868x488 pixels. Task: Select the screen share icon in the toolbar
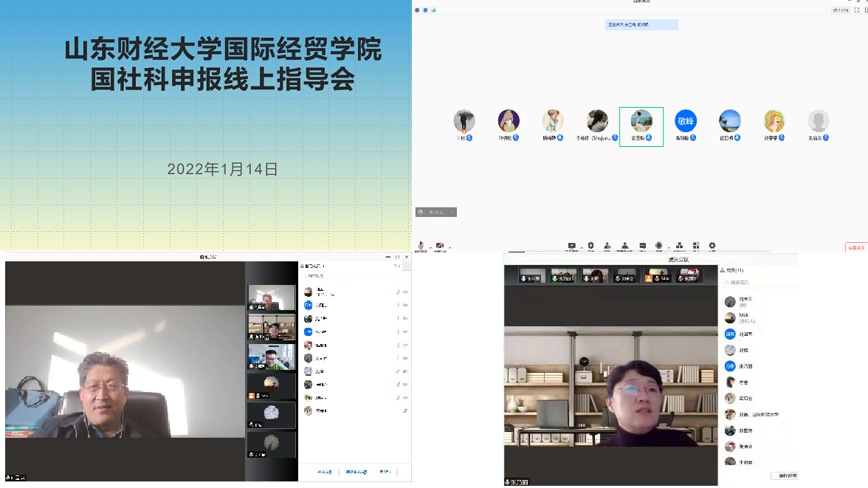pos(571,244)
